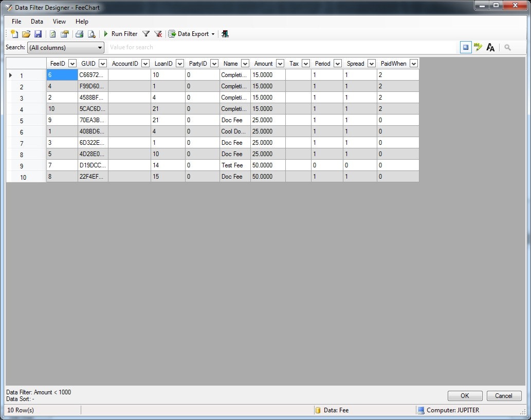
Task: Toggle the search direction arrow button
Action: pos(466,47)
